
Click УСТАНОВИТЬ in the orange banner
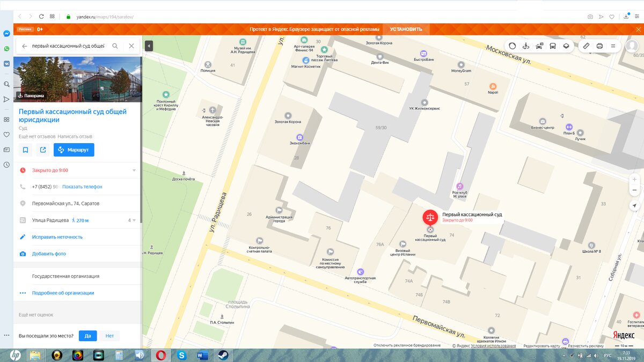click(x=406, y=29)
